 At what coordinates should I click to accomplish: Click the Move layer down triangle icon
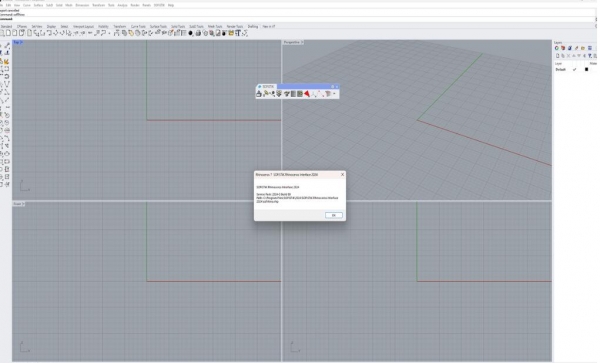pos(579,56)
